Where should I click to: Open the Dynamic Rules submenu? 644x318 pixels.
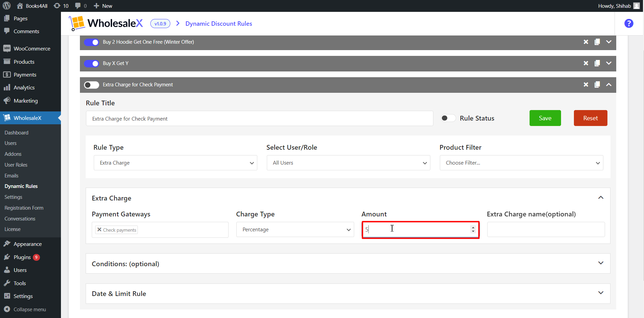click(21, 186)
